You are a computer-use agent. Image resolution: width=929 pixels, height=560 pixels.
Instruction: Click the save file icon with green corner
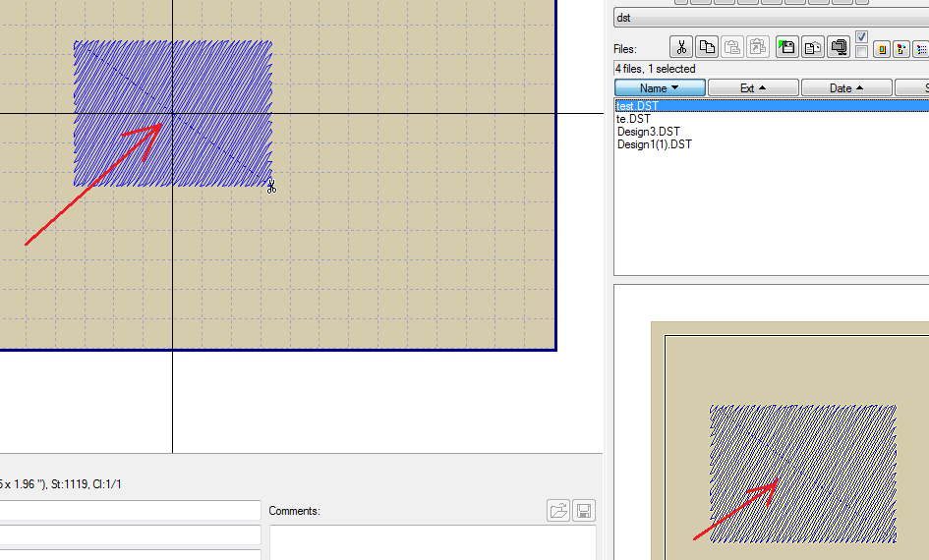coord(786,47)
